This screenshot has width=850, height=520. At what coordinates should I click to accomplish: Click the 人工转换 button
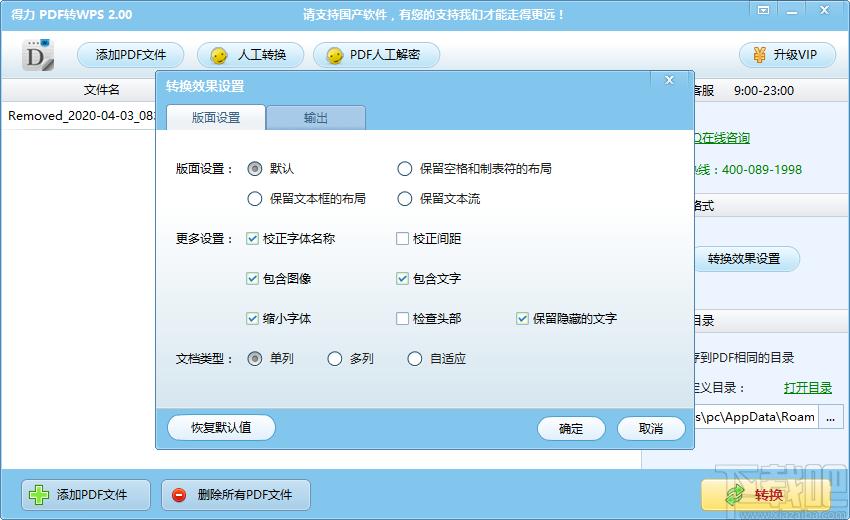[x=250, y=55]
